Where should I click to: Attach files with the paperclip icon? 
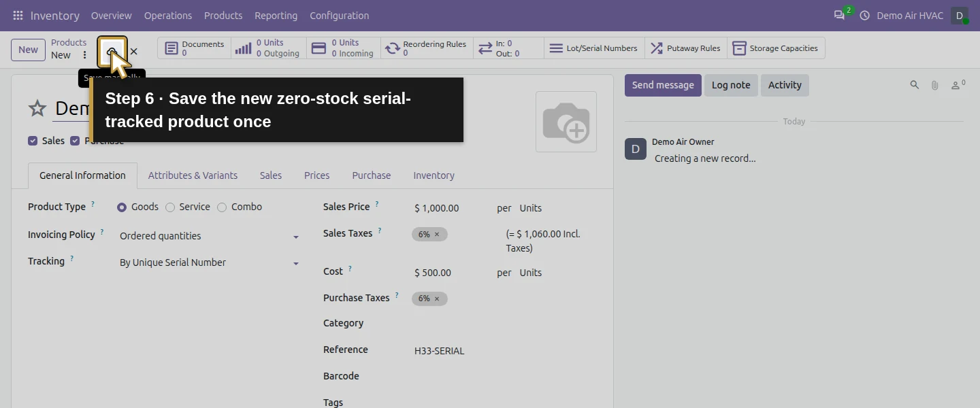pos(935,85)
